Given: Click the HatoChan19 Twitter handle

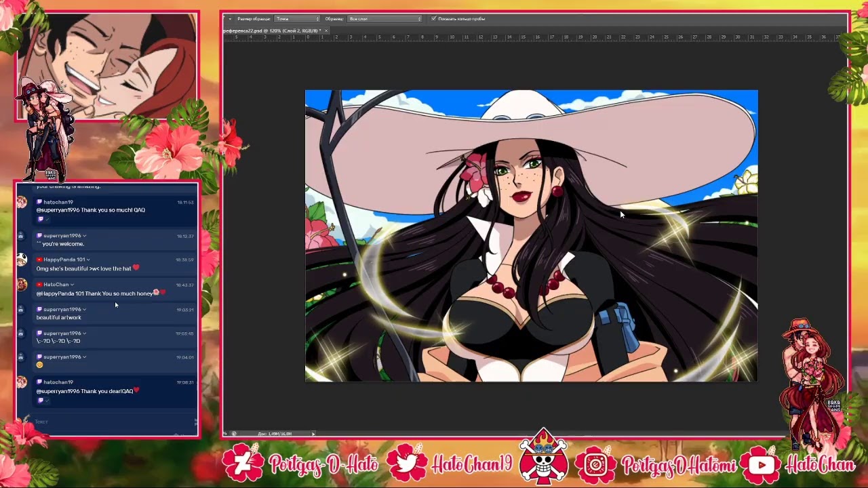Looking at the screenshot, I should (473, 465).
